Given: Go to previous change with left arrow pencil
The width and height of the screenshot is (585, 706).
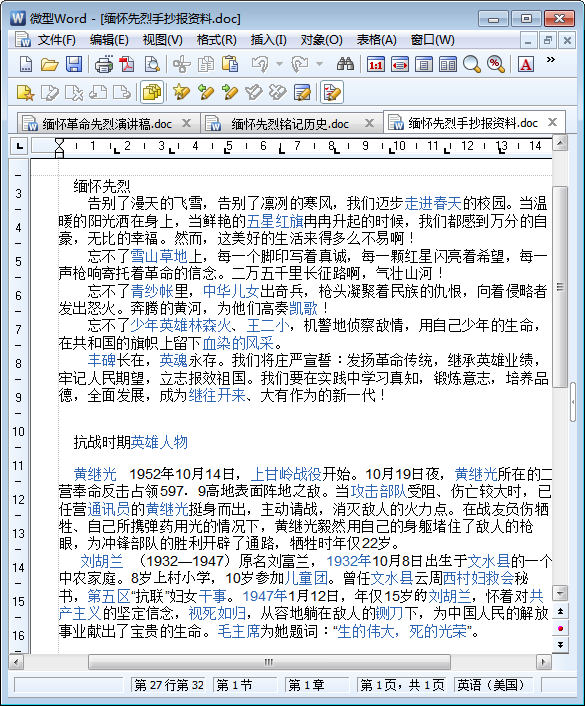Looking at the screenshot, I should [x=206, y=93].
